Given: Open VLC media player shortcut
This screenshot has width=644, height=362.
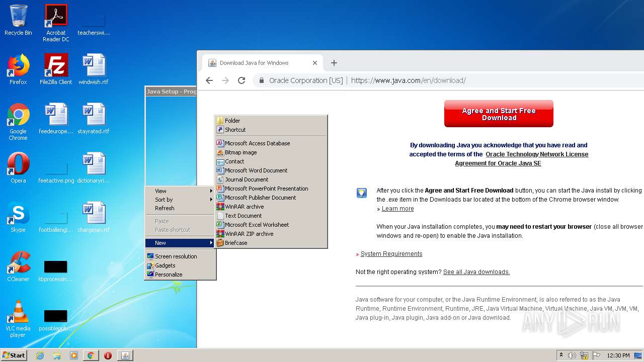Looking at the screenshot, I should click(x=18, y=319).
